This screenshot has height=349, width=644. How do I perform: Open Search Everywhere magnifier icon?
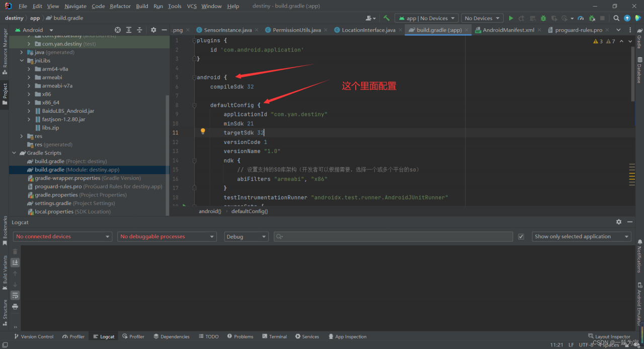click(616, 18)
